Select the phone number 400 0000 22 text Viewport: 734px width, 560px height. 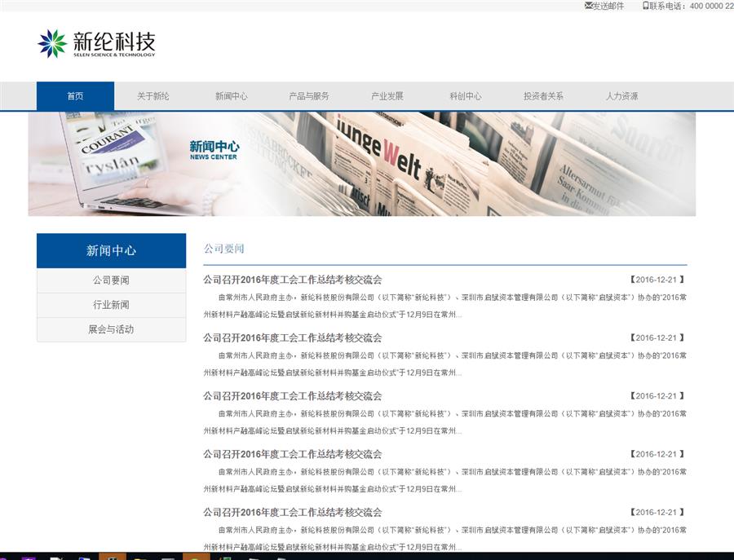pos(711,6)
